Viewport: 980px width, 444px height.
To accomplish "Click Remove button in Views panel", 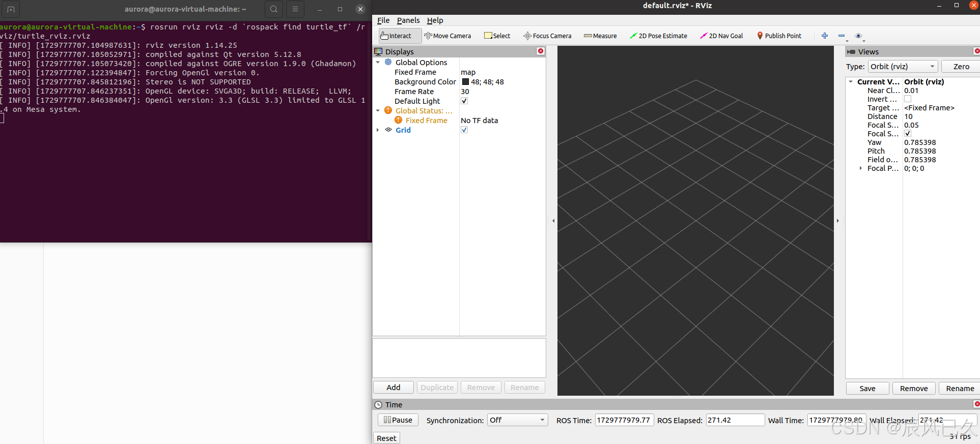I will 914,389.
